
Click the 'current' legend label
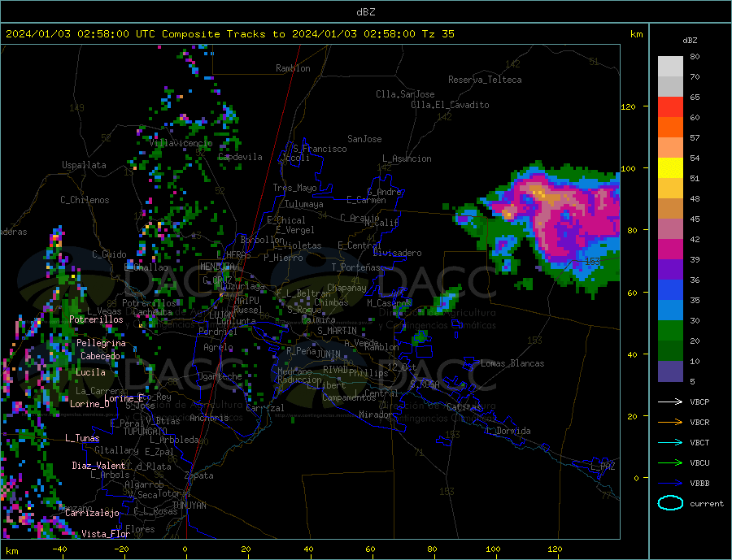point(707,504)
